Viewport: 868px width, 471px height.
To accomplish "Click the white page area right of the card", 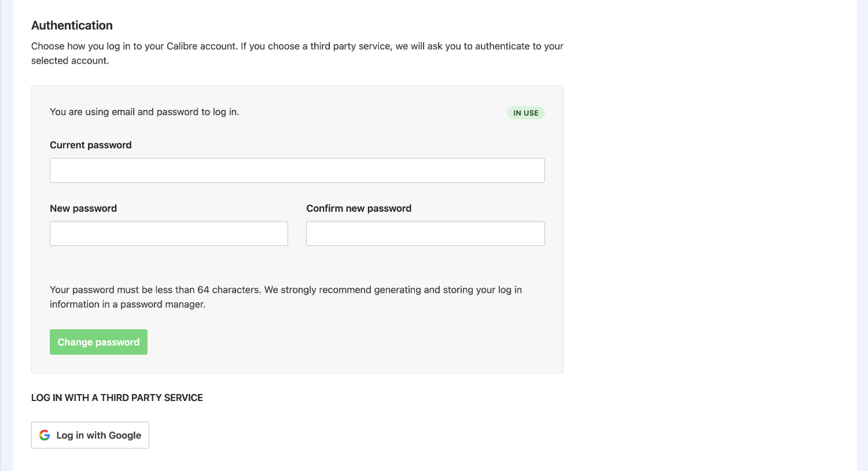I will point(694,231).
